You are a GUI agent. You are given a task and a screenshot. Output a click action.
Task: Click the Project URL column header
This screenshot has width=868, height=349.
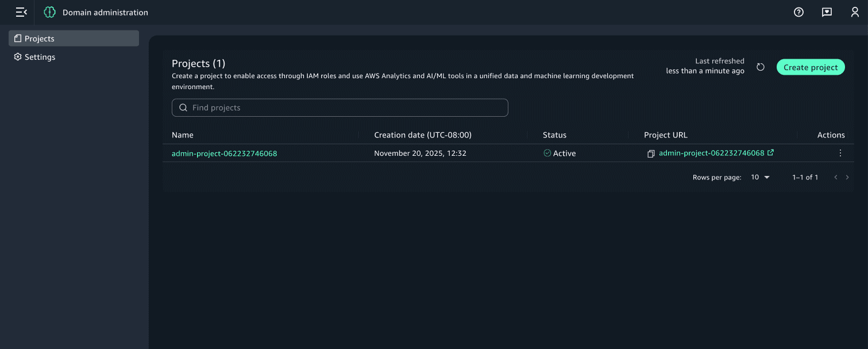665,135
